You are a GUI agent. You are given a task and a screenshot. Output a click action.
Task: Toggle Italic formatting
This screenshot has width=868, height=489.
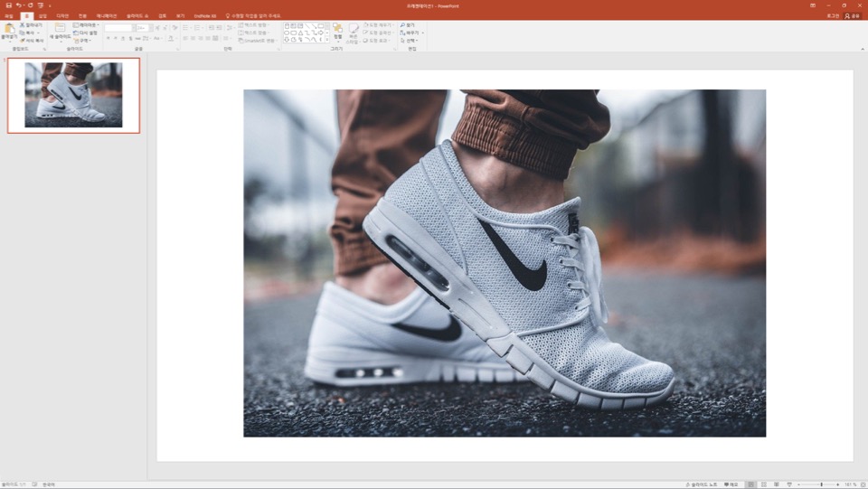[115, 39]
